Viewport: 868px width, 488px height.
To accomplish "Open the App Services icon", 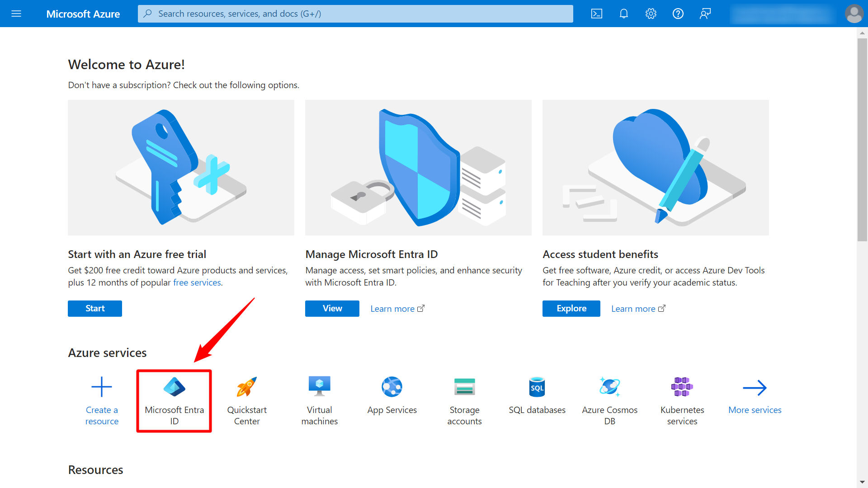I will (392, 387).
